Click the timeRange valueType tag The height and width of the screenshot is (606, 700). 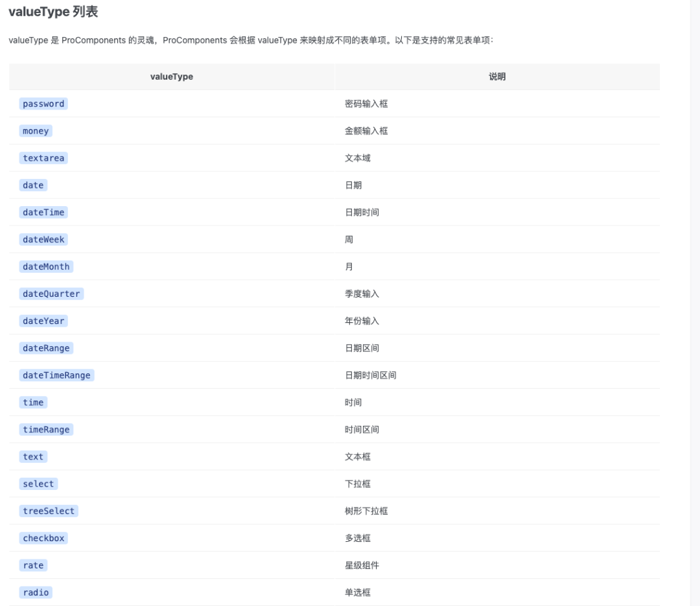(46, 430)
